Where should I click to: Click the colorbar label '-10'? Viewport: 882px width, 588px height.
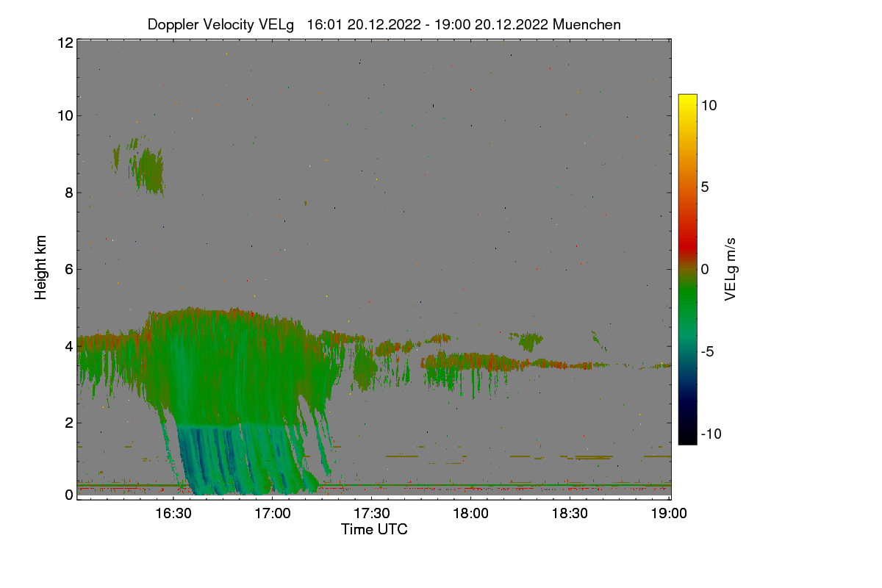point(710,434)
